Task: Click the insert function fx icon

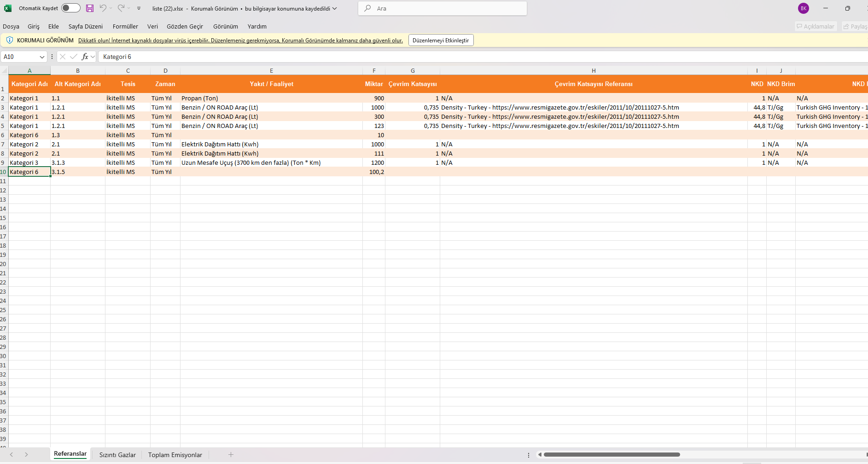Action: pyautogui.click(x=85, y=57)
